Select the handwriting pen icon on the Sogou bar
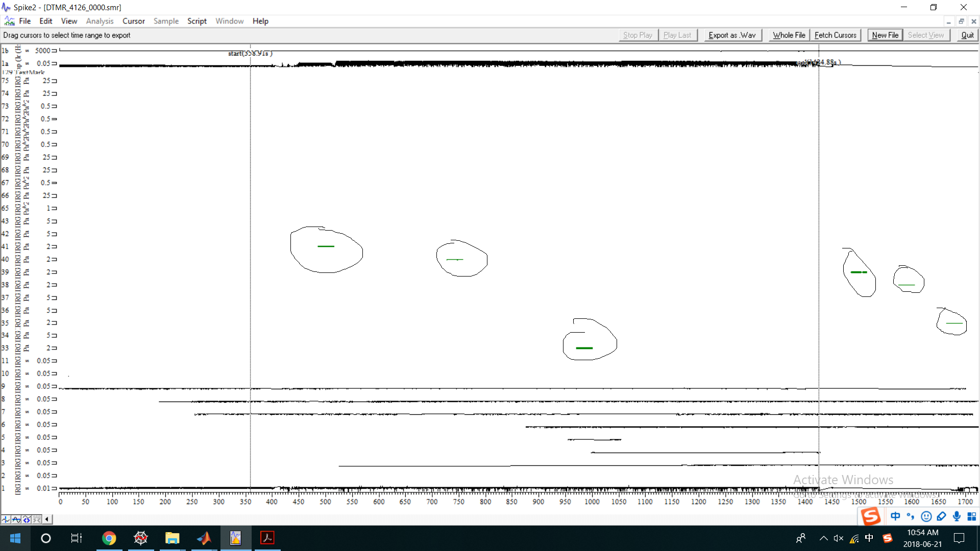Image resolution: width=980 pixels, height=551 pixels. point(941,516)
